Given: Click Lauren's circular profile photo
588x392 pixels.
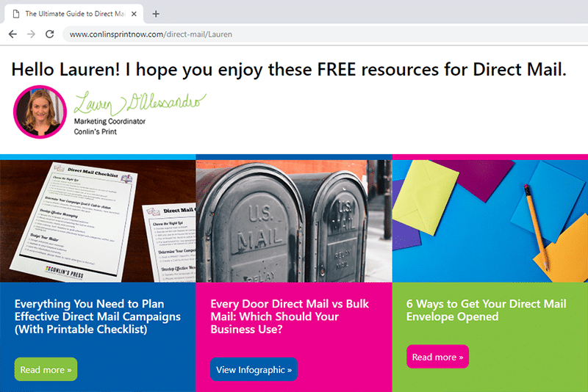Looking at the screenshot, I should (40, 112).
